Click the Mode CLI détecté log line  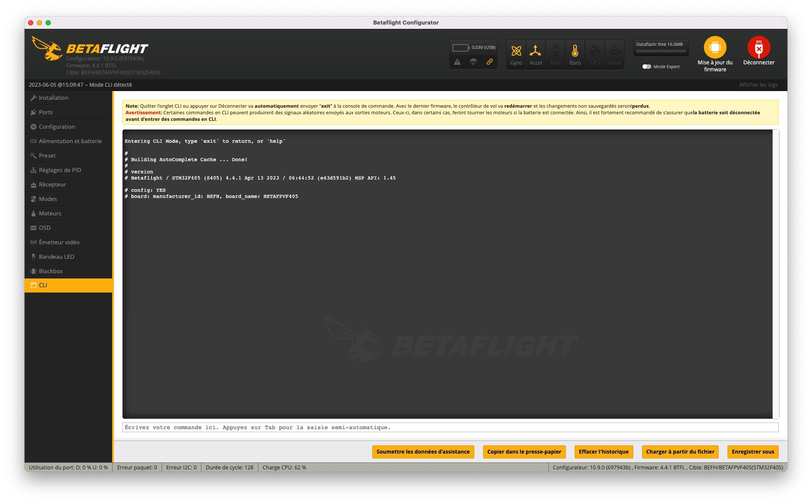click(80, 85)
